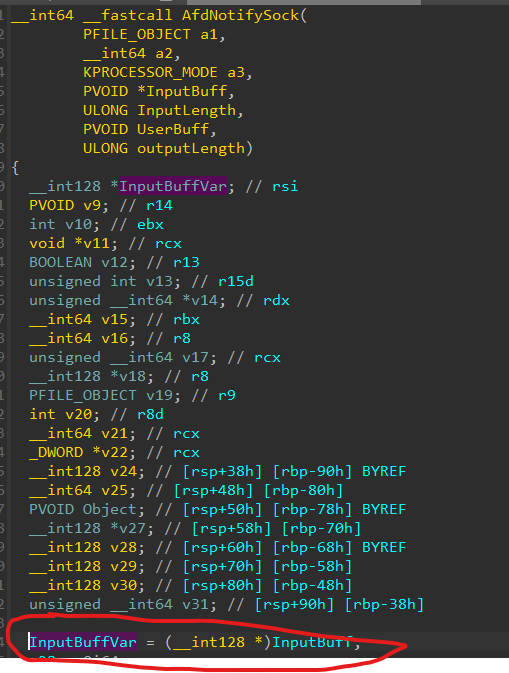Select the ULONG InputLength parameter

[163, 110]
